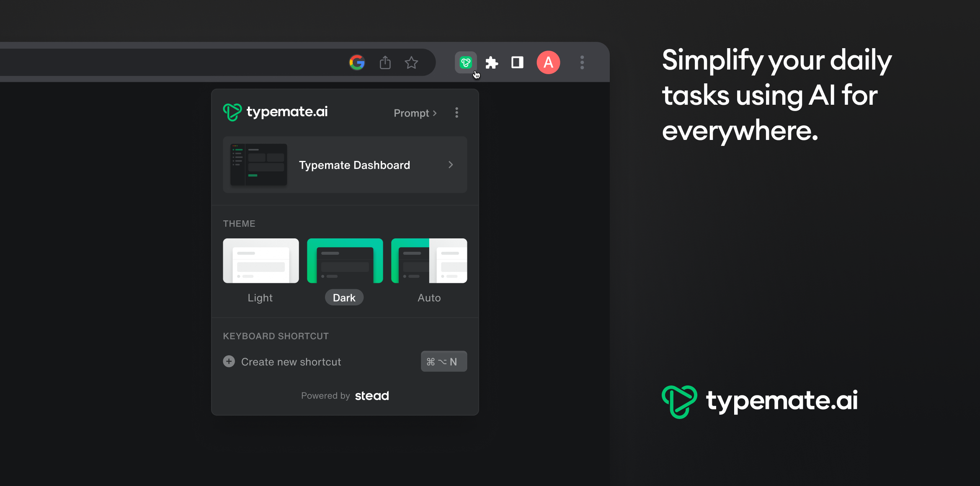The image size is (980, 486).
Task: Click the keyboard shortcut Cmd+Alt+N badge
Action: pos(443,361)
